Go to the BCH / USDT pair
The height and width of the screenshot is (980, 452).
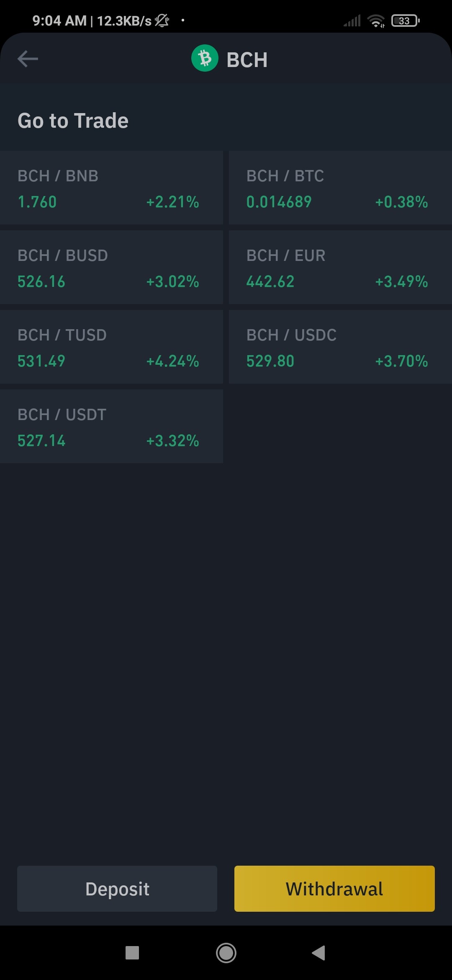(x=111, y=426)
